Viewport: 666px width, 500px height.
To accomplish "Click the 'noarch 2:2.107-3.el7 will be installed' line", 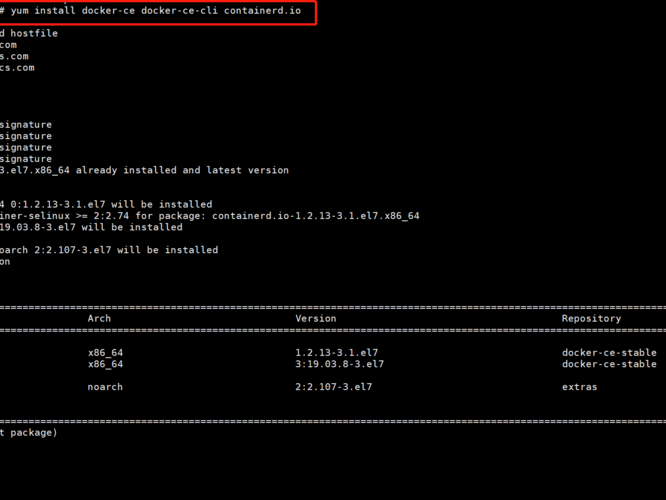I will tap(109, 250).
